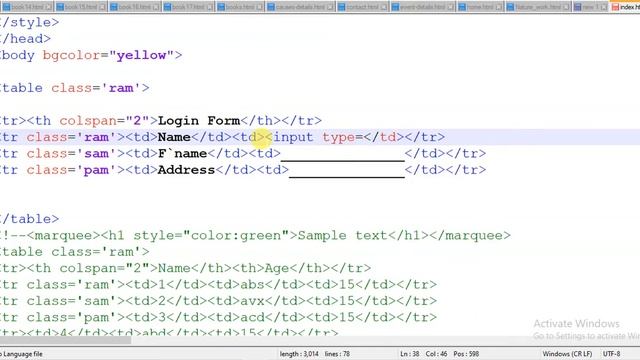Select the active index.html tab
The height and width of the screenshot is (360, 640).
(625, 7)
